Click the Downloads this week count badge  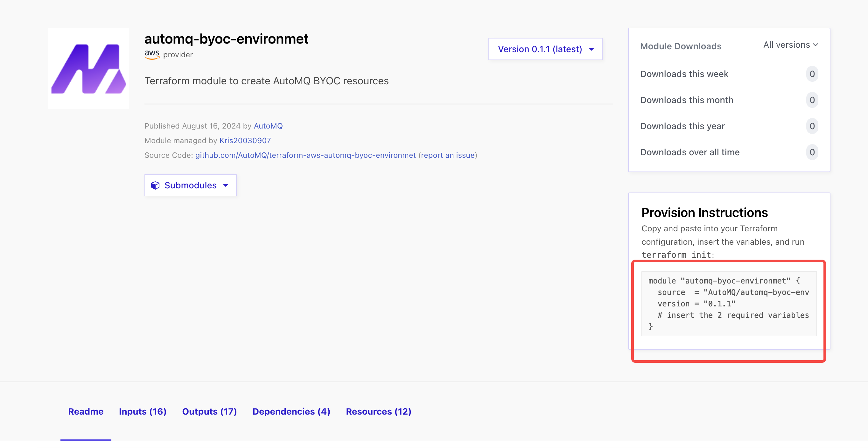pos(812,74)
